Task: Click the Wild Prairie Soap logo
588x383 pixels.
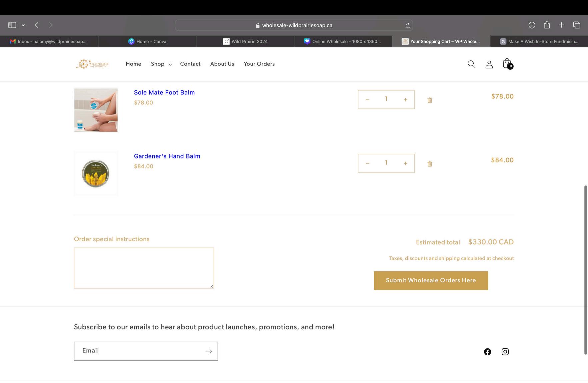Action: click(92, 64)
